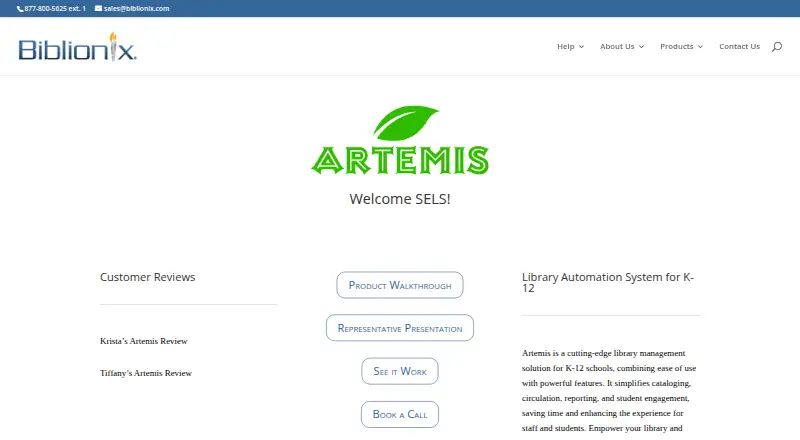Click Library Automation System for K-12 heading
The height and width of the screenshot is (440, 800).
pos(608,282)
